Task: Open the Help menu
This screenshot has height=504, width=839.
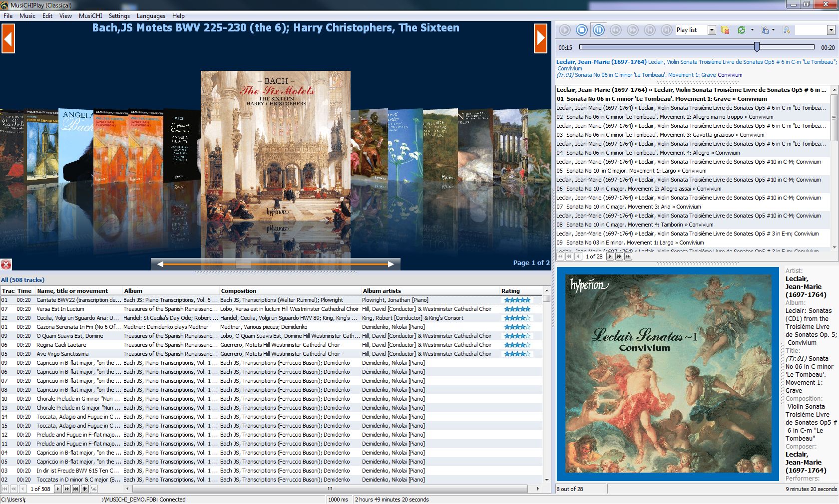Action: (x=178, y=15)
